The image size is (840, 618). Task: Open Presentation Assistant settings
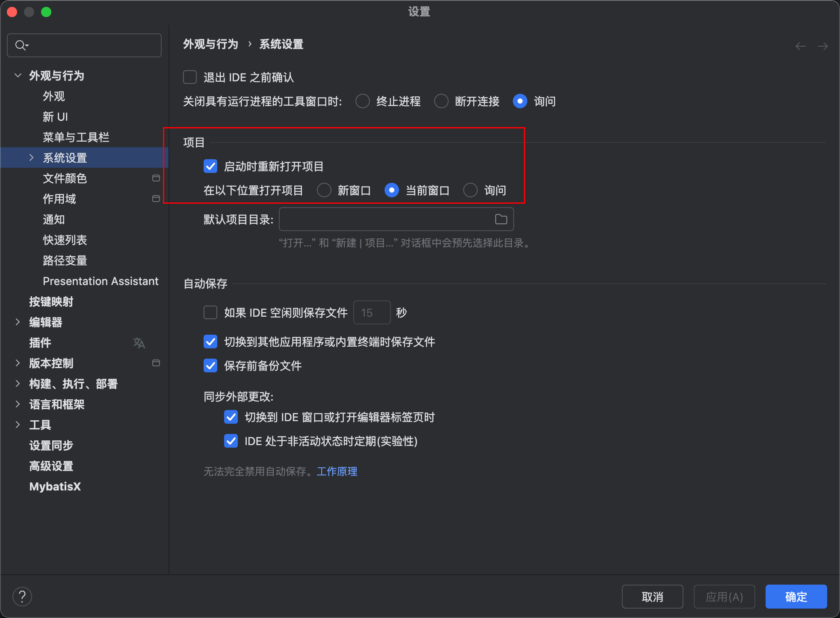[x=101, y=281]
